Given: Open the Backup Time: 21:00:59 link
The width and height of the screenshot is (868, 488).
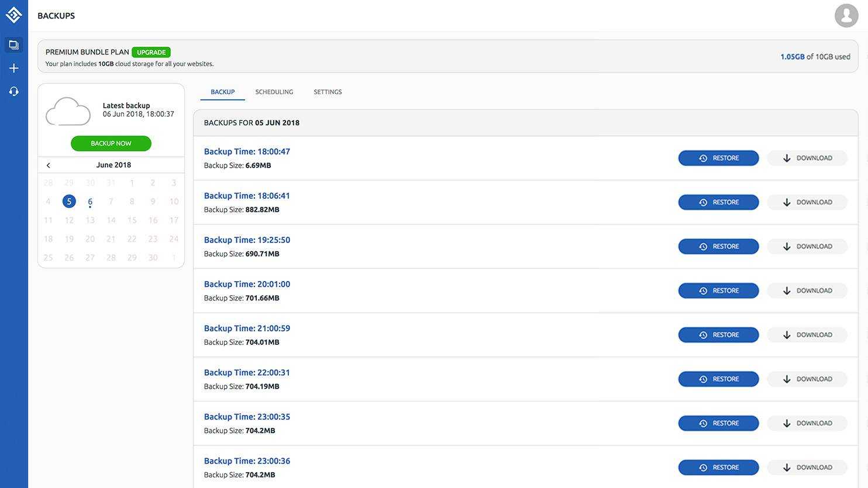Looking at the screenshot, I should click(x=247, y=328).
